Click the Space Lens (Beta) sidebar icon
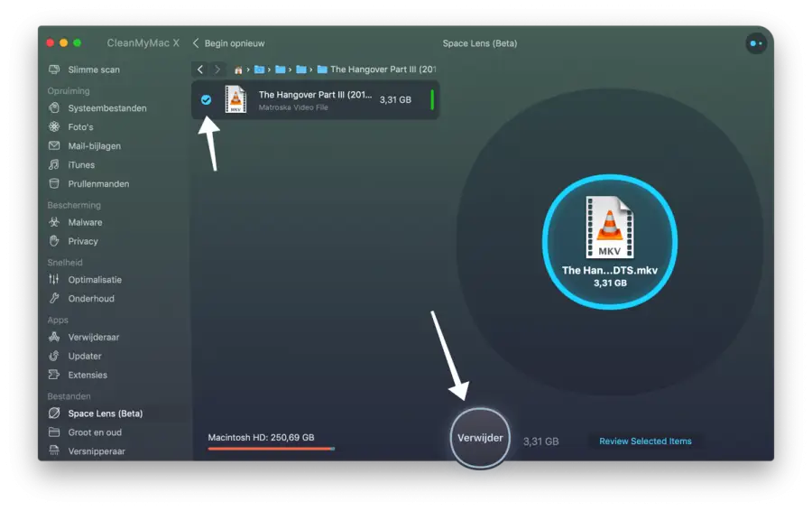Viewport: 812px width, 511px height. [54, 413]
